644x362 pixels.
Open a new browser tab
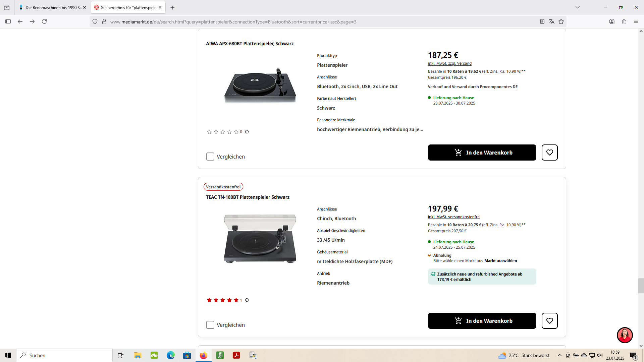(x=172, y=7)
